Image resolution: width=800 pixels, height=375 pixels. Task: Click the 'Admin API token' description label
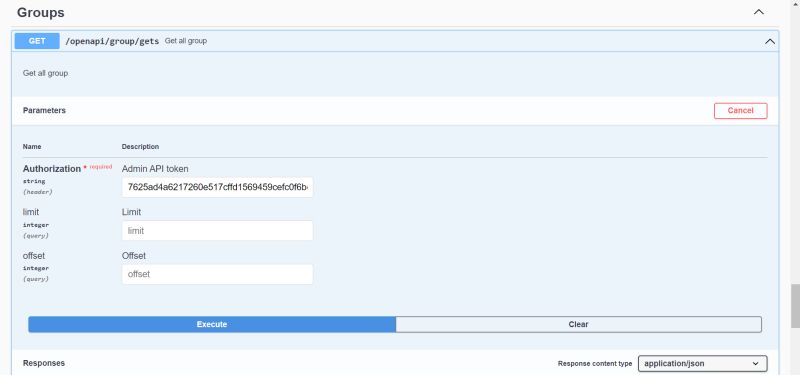155,168
